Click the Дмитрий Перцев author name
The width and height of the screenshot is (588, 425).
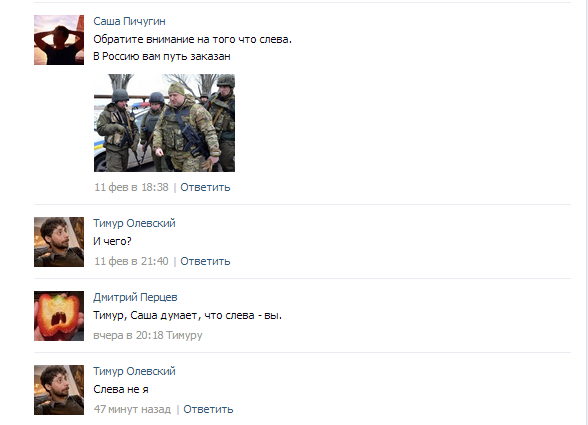[x=135, y=297]
